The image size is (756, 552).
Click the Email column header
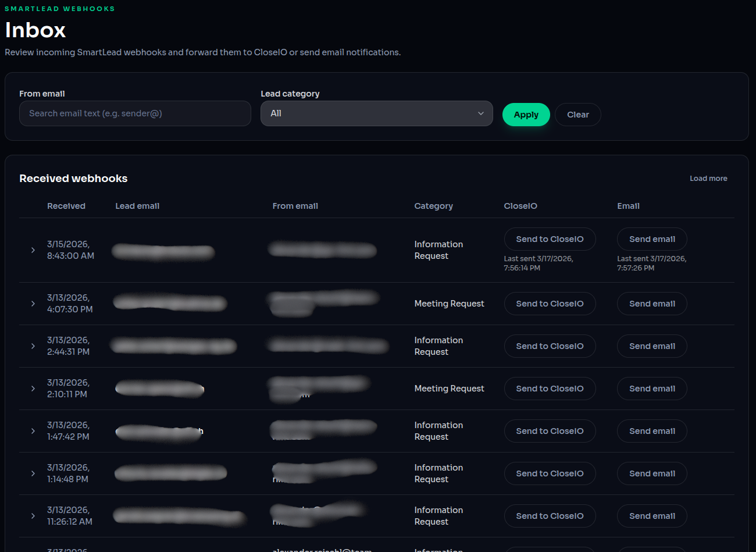pyautogui.click(x=628, y=206)
